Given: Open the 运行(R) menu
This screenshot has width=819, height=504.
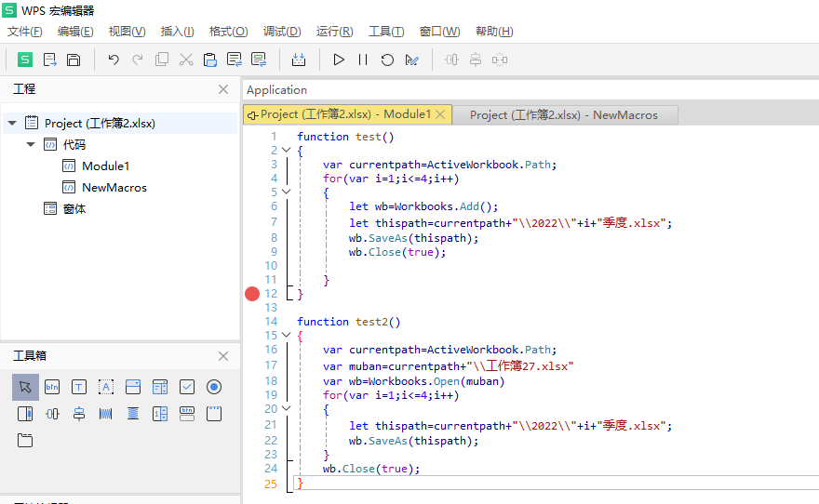Looking at the screenshot, I should [x=334, y=32].
